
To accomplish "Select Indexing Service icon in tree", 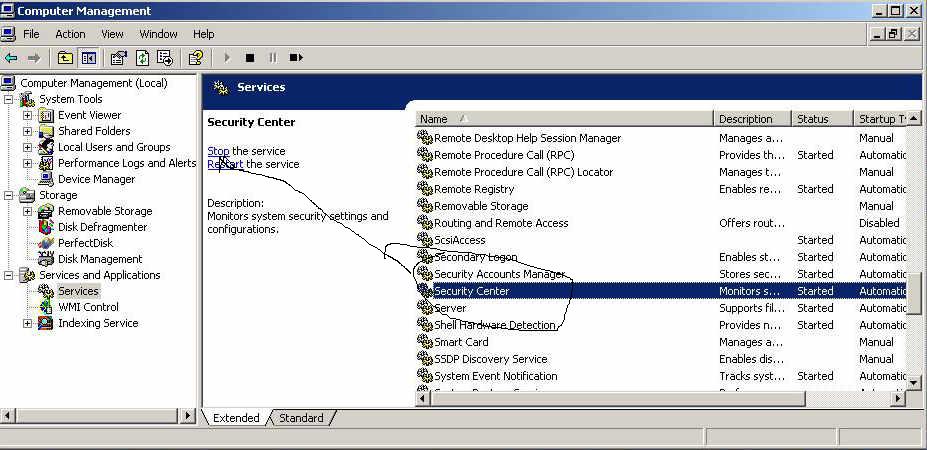I will pos(46,323).
